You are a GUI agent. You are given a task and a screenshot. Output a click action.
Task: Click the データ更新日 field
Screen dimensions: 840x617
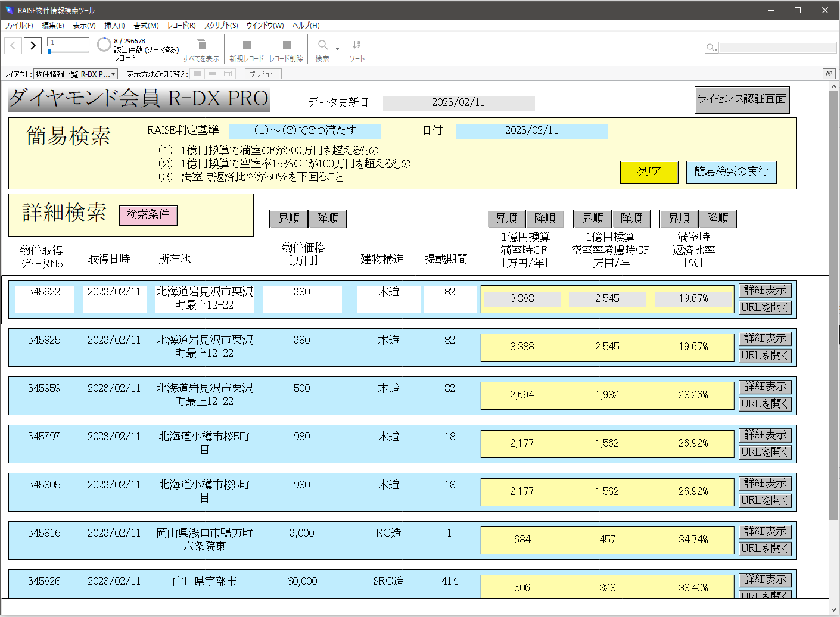click(459, 103)
